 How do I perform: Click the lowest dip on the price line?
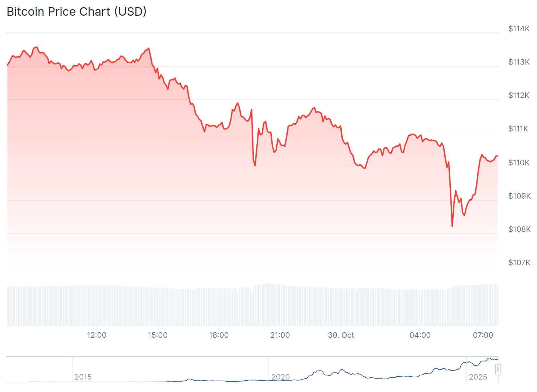pyautogui.click(x=452, y=226)
